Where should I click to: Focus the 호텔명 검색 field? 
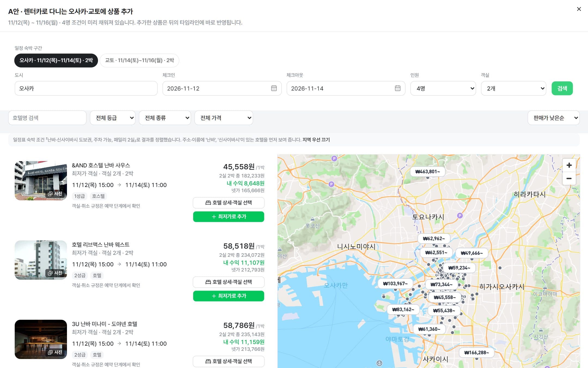click(x=47, y=118)
